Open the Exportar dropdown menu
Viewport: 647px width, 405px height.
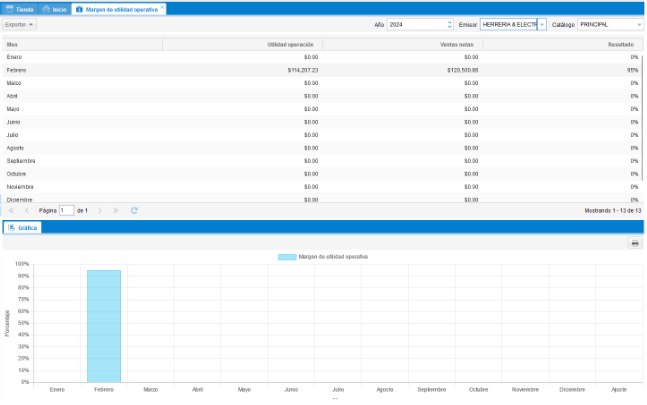pyautogui.click(x=20, y=24)
